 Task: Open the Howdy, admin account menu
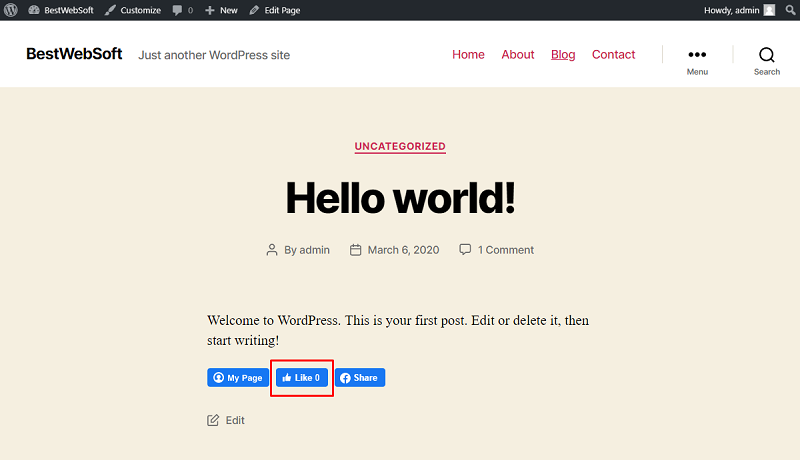[x=739, y=10]
